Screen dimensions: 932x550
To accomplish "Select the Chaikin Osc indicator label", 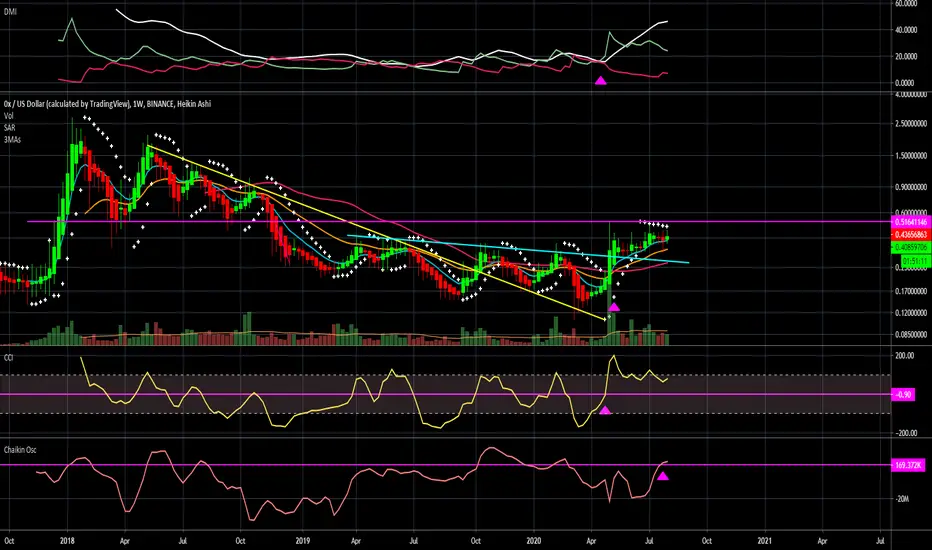I will (20, 450).
